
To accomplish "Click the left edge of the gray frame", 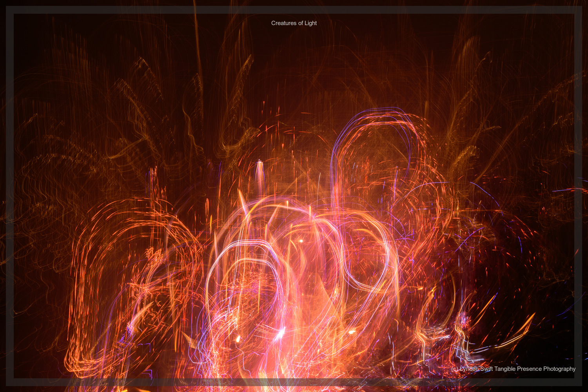I will click(x=10, y=196).
